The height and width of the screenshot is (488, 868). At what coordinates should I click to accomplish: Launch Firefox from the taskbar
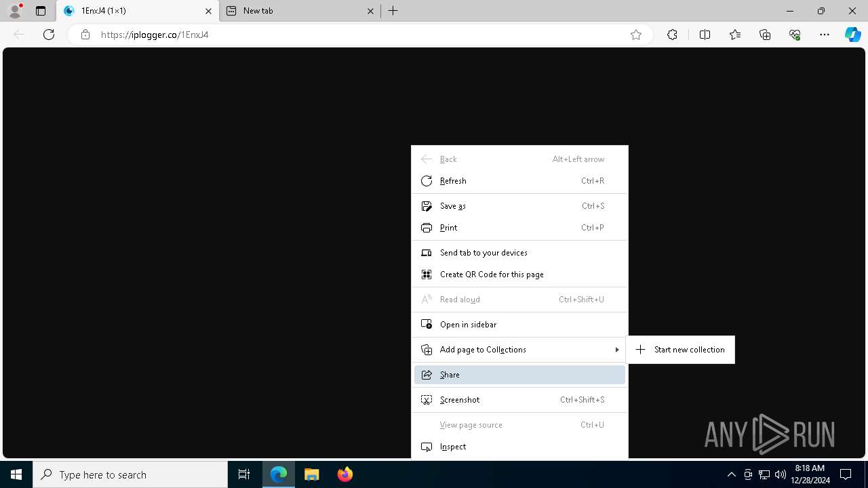(344, 474)
